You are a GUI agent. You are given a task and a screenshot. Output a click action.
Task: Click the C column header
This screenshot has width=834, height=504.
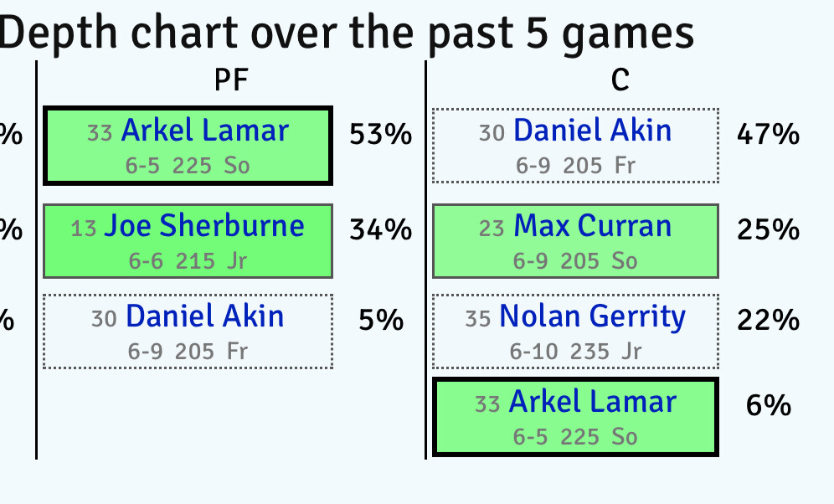(620, 80)
